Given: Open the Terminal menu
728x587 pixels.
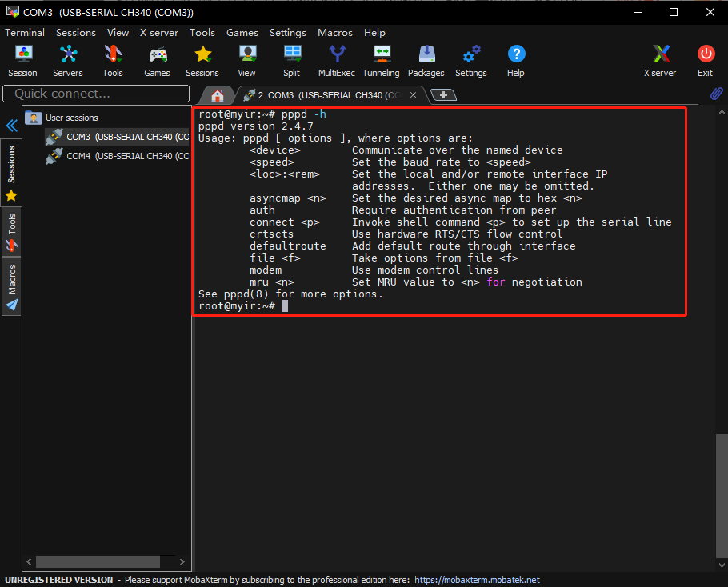Looking at the screenshot, I should [25, 33].
